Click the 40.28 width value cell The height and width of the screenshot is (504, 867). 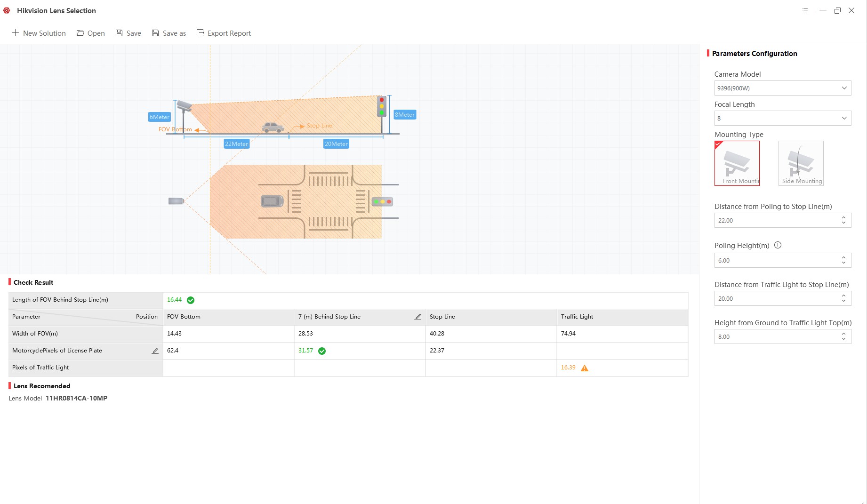click(x=491, y=334)
